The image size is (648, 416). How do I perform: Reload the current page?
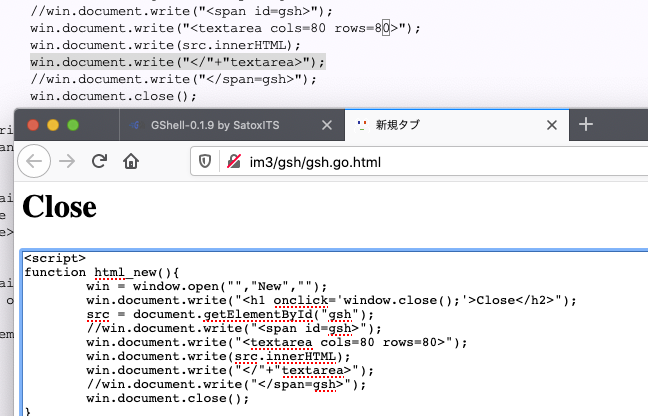tap(99, 161)
